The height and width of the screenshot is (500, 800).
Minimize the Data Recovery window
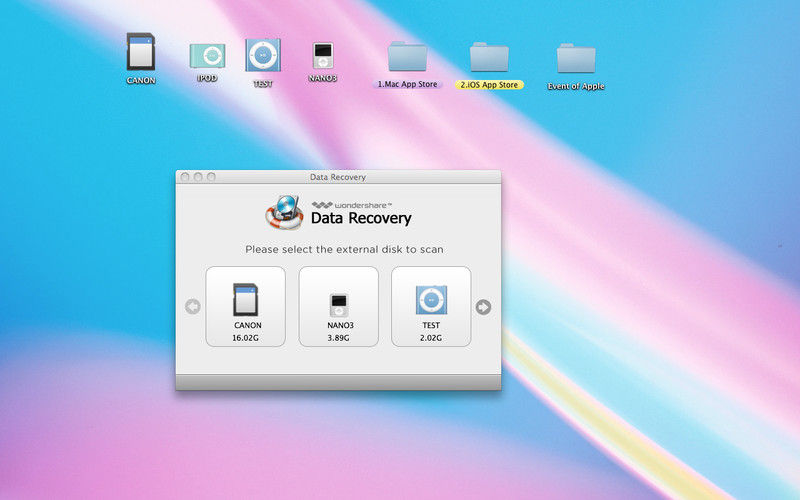click(198, 177)
